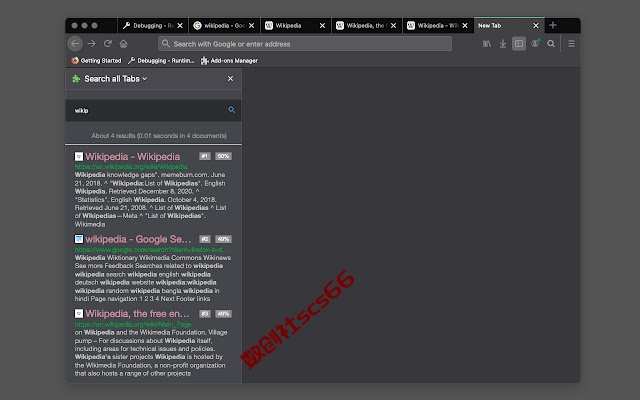Open Debugging - Runtime bookmark
The image size is (640, 400).
click(161, 60)
